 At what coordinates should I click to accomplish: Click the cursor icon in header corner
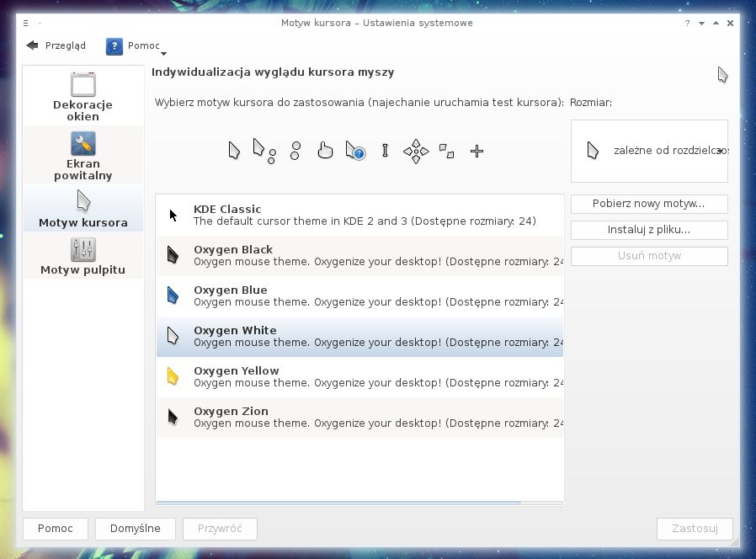[722, 75]
